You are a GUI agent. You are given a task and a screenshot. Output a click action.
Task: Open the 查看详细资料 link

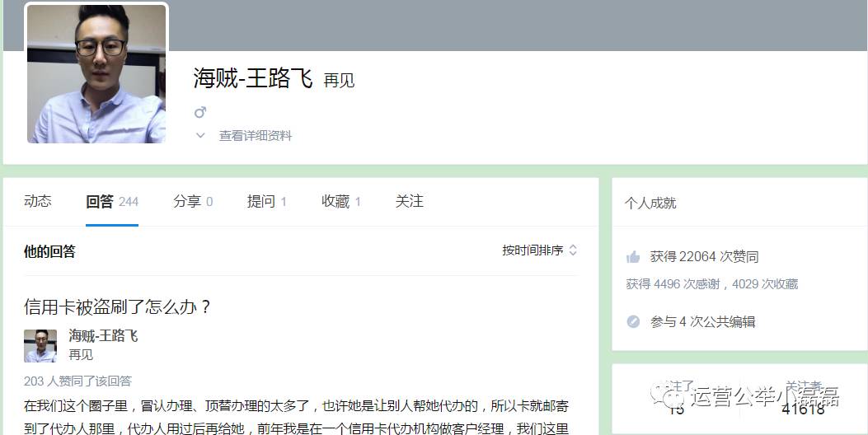256,136
